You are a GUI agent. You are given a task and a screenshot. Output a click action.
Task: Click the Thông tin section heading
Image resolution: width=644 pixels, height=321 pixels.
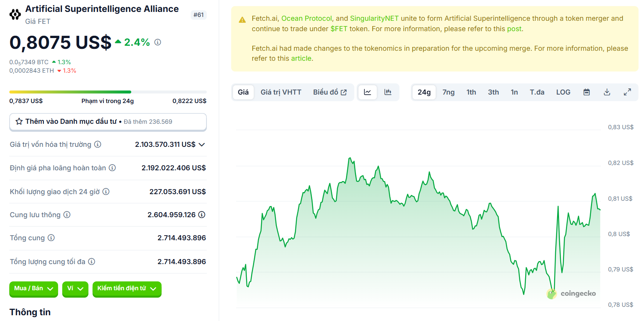tap(30, 312)
